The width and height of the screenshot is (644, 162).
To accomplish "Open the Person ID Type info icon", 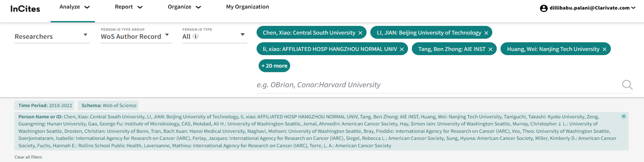I will (x=196, y=36).
